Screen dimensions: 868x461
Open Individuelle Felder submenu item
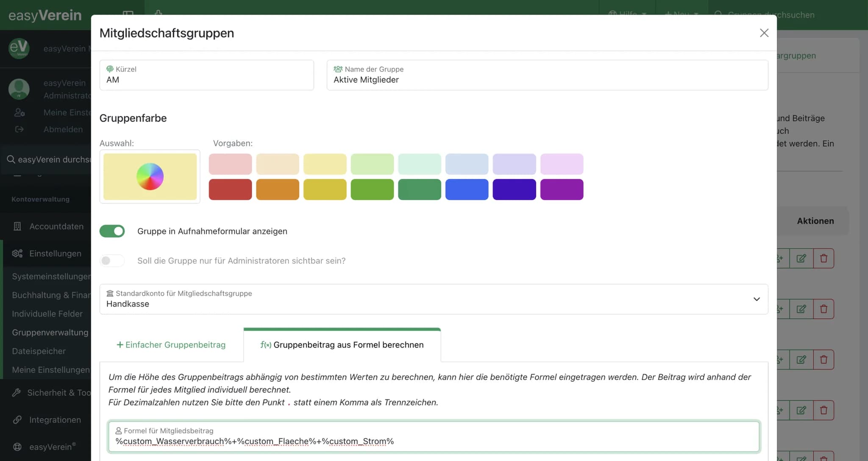tap(47, 314)
